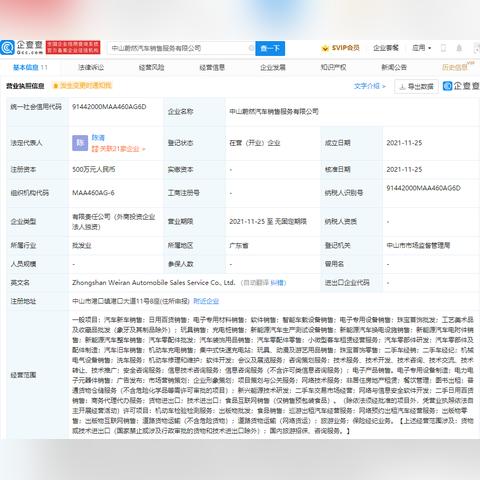Switch to the 知识产权 tab
Screen dimensions: 480x480
click(x=333, y=67)
